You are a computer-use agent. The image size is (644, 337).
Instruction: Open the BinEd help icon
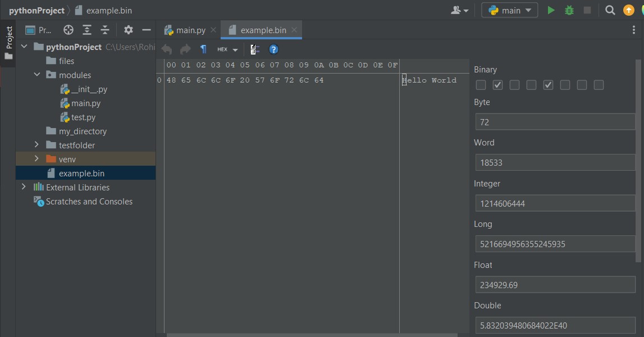(x=273, y=49)
